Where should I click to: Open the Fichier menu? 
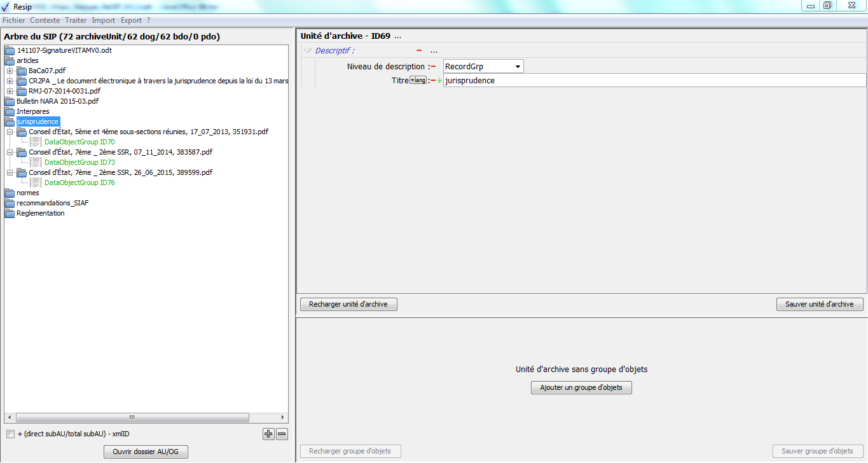point(13,20)
